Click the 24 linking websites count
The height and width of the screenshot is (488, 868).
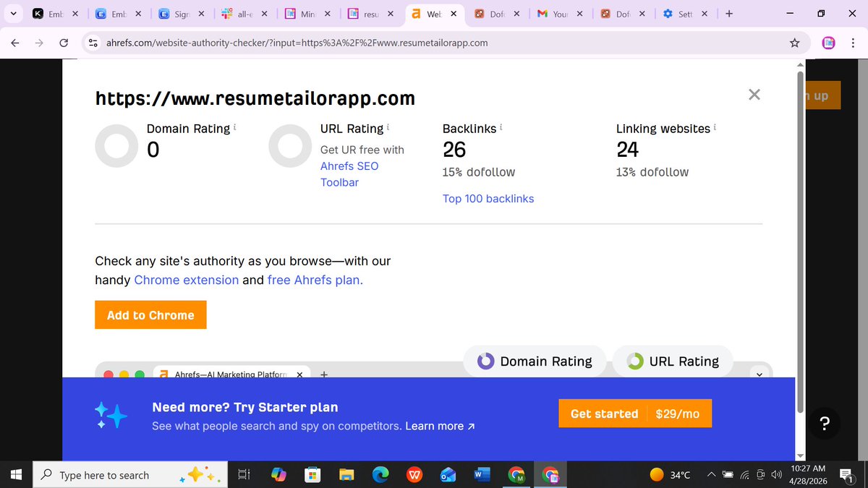pos(628,150)
